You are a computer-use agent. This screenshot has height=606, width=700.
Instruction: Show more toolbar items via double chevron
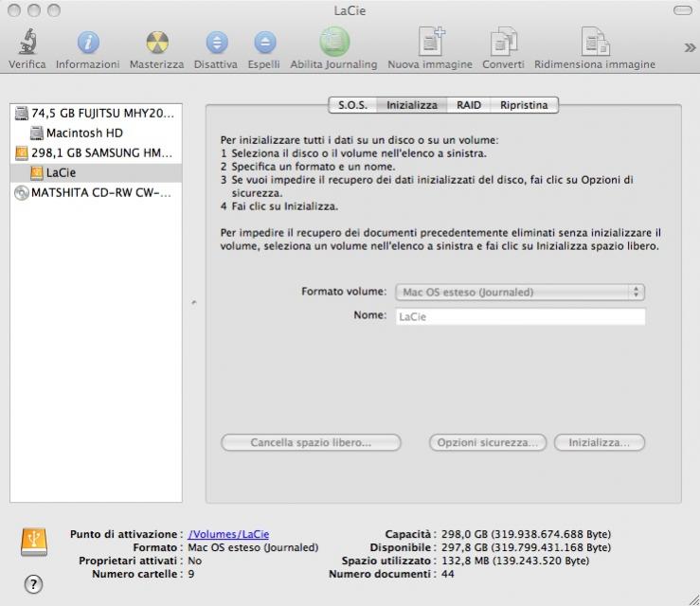[x=690, y=47]
